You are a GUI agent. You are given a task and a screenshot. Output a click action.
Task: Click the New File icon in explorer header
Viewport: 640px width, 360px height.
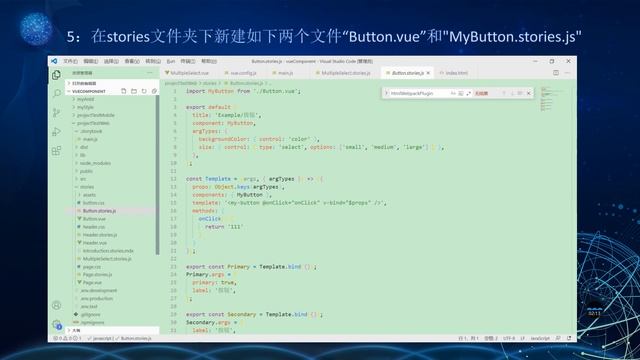tap(124, 91)
